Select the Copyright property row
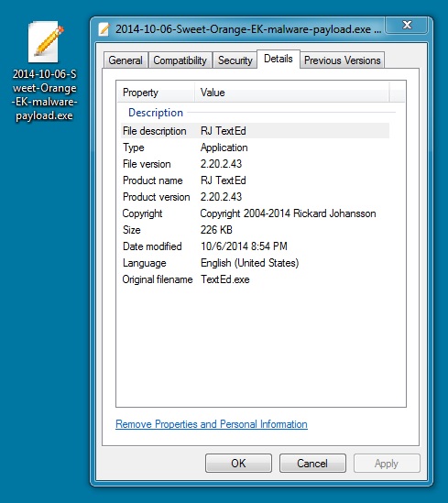The height and width of the screenshot is (503, 448). 255,213
